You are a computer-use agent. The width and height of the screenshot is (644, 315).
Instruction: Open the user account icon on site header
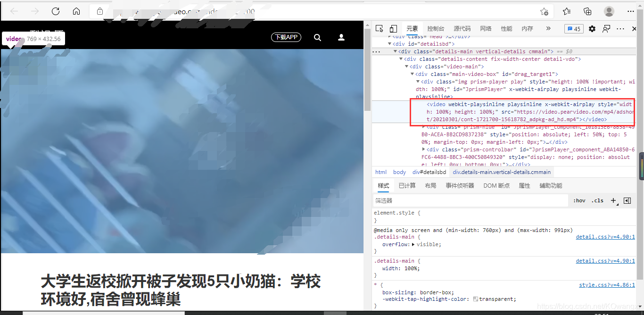point(342,37)
